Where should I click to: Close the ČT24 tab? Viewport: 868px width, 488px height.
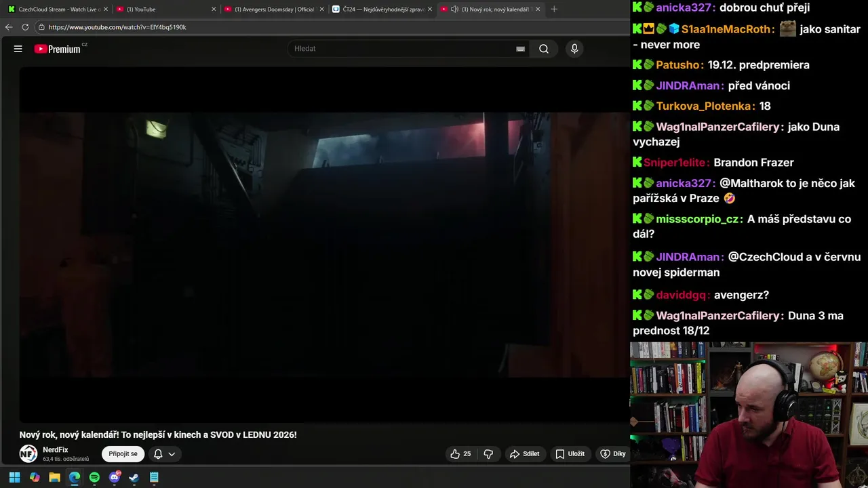(x=429, y=9)
